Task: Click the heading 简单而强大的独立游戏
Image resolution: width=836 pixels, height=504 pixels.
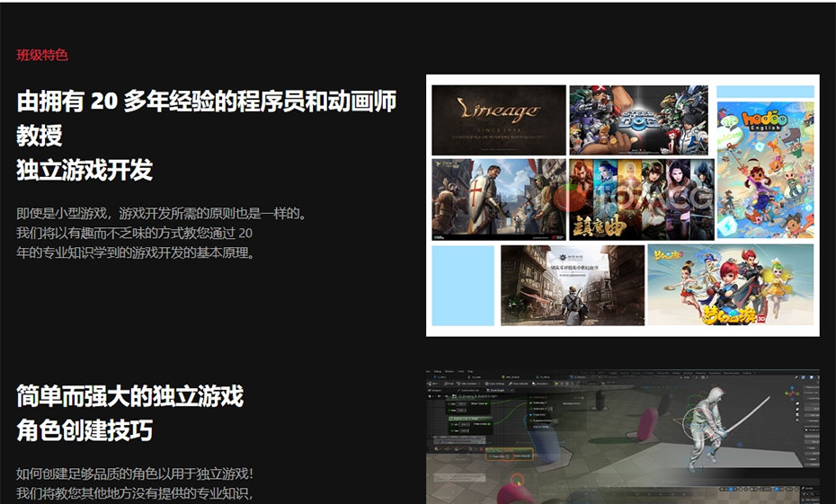Action: tap(130, 396)
